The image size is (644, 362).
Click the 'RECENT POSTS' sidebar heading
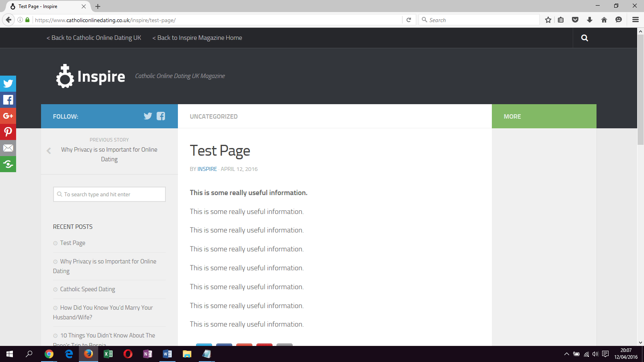[73, 227]
